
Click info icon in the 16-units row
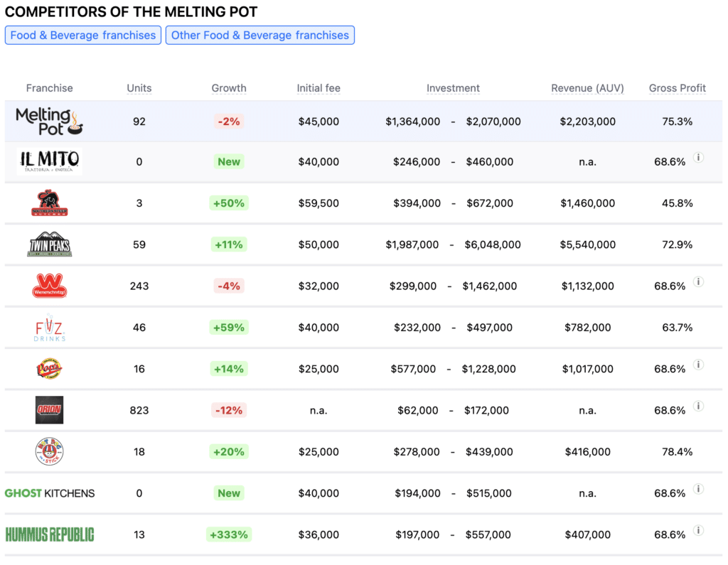698,365
